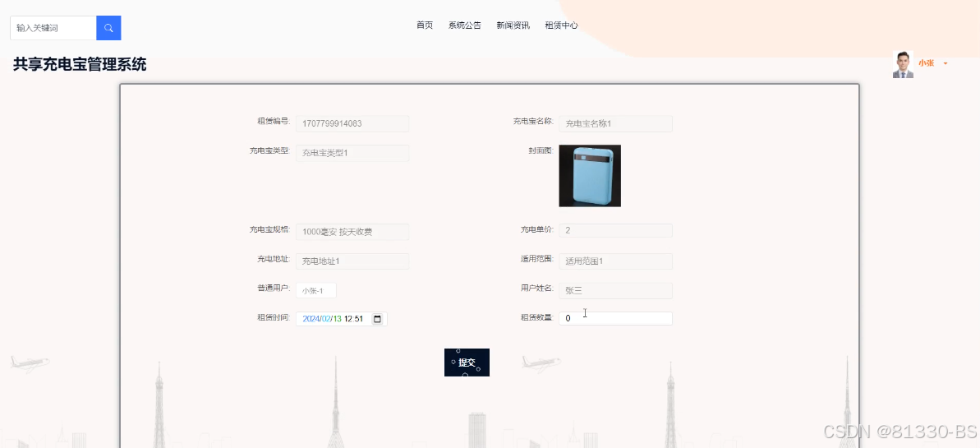Viewport: 980px width, 448px height.
Task: Click the user avatar photo of 小张
Action: coord(903,64)
